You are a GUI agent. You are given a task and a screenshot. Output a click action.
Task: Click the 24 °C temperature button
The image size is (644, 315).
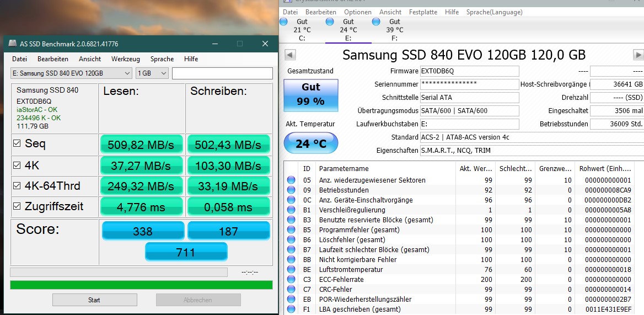311,143
